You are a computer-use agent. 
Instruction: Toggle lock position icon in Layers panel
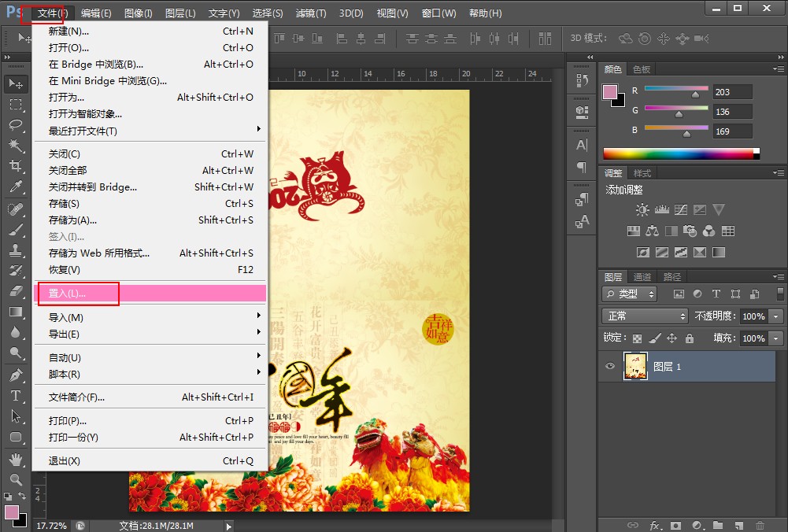(672, 338)
